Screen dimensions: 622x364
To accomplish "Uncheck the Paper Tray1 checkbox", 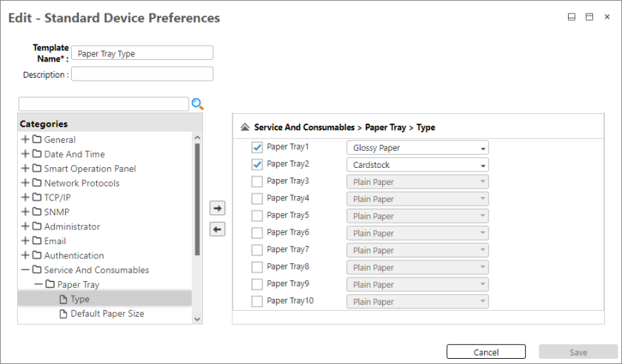I will (257, 147).
